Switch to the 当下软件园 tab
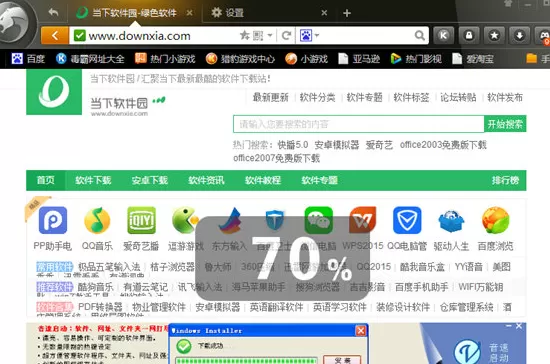The image size is (550, 364). pyautogui.click(x=135, y=13)
